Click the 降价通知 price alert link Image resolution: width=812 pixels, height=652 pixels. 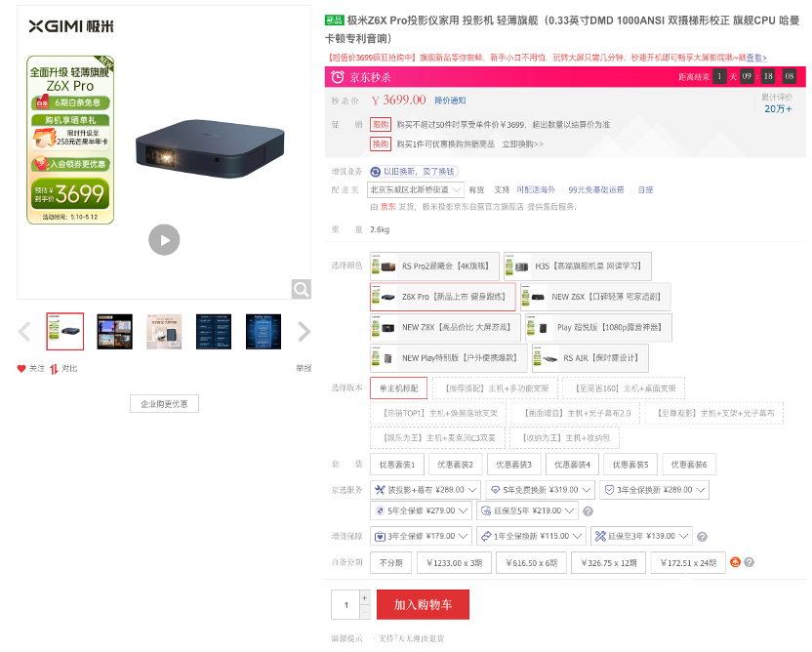450,101
